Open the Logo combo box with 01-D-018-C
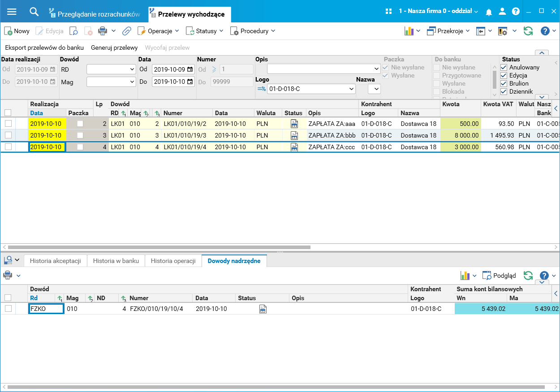 tap(311, 89)
